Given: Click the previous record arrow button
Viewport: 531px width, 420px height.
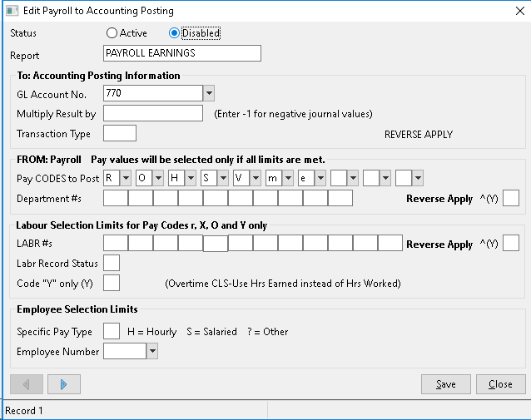Looking at the screenshot, I should click(27, 384).
